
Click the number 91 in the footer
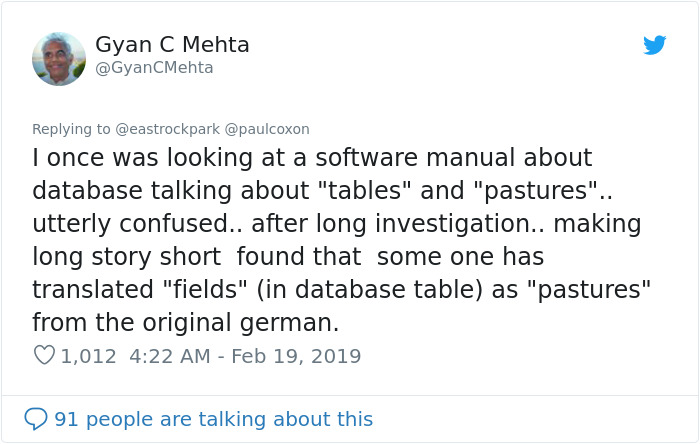click(x=66, y=419)
